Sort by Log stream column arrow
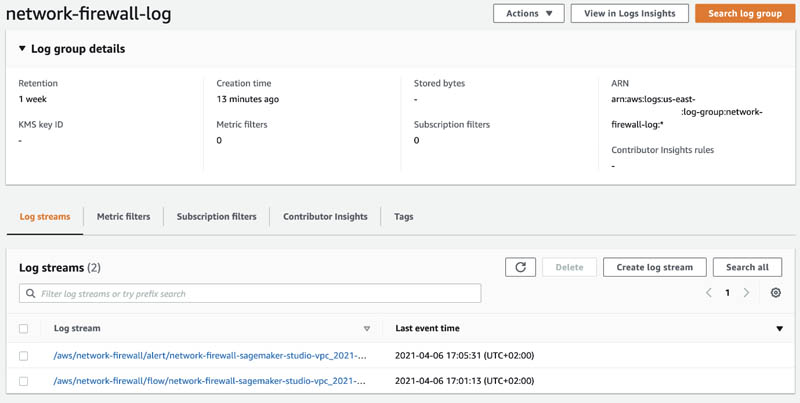 click(366, 329)
